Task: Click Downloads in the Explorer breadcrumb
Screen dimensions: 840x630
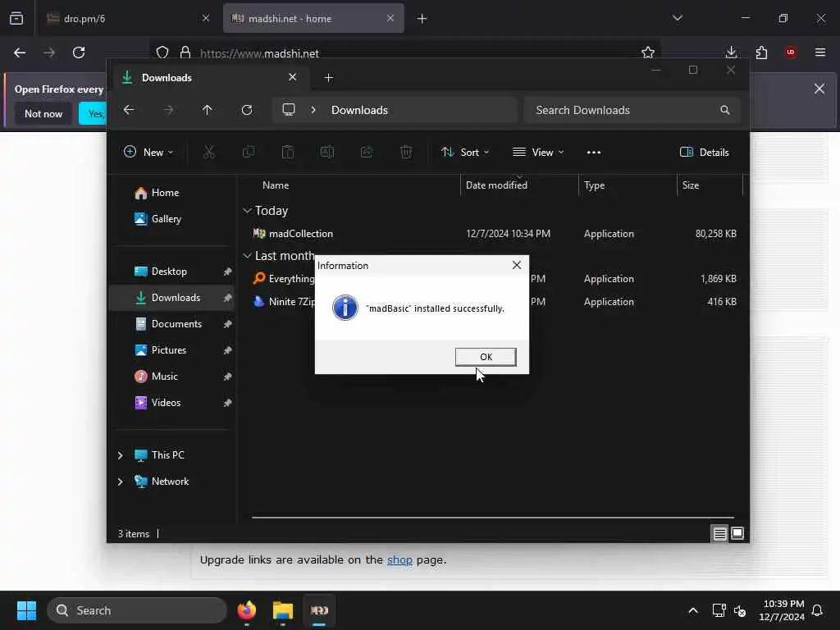Action: pos(359,110)
